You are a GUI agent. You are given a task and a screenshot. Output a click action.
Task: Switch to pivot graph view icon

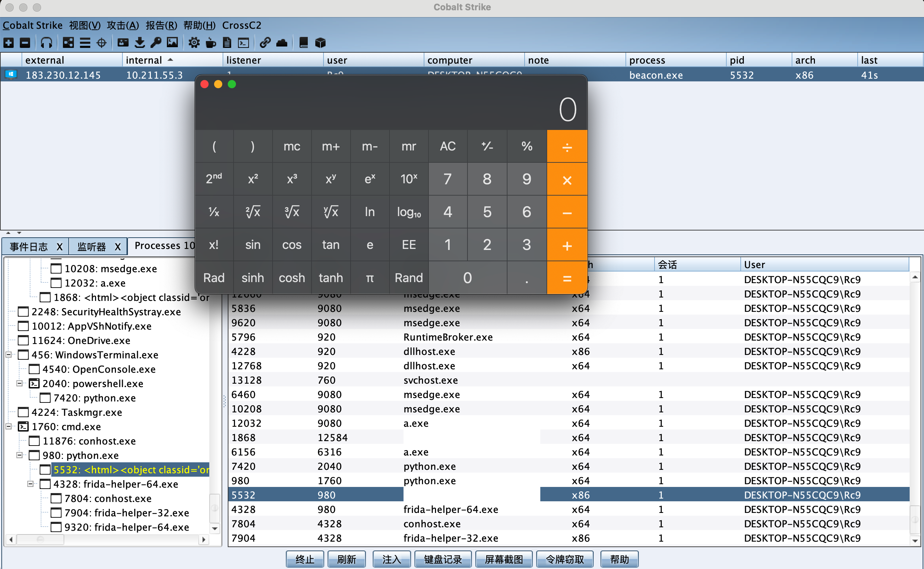68,42
